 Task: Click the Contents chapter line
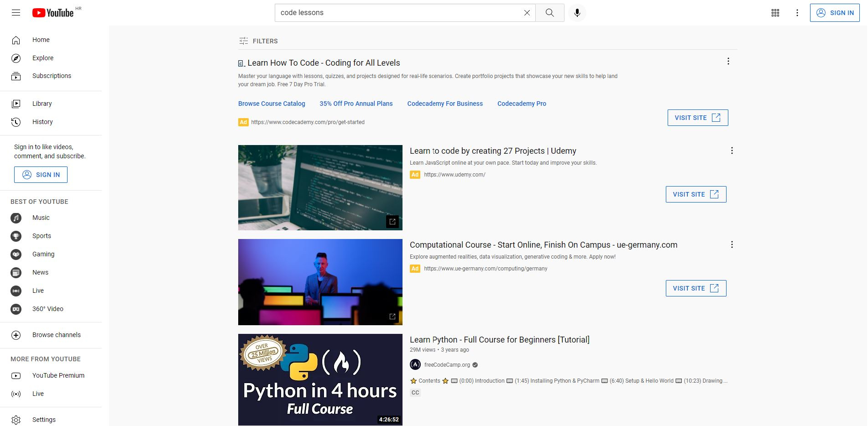tap(569, 381)
